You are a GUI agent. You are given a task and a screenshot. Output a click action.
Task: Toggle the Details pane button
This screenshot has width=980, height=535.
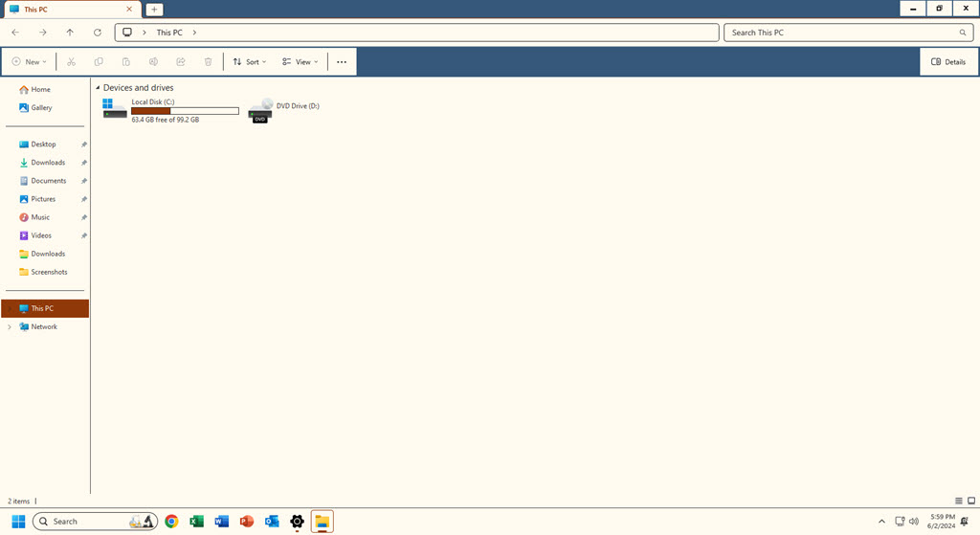[x=948, y=62]
